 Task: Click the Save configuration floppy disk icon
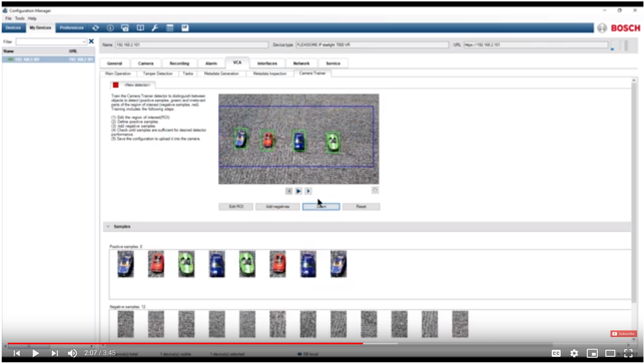pyautogui.click(x=185, y=28)
